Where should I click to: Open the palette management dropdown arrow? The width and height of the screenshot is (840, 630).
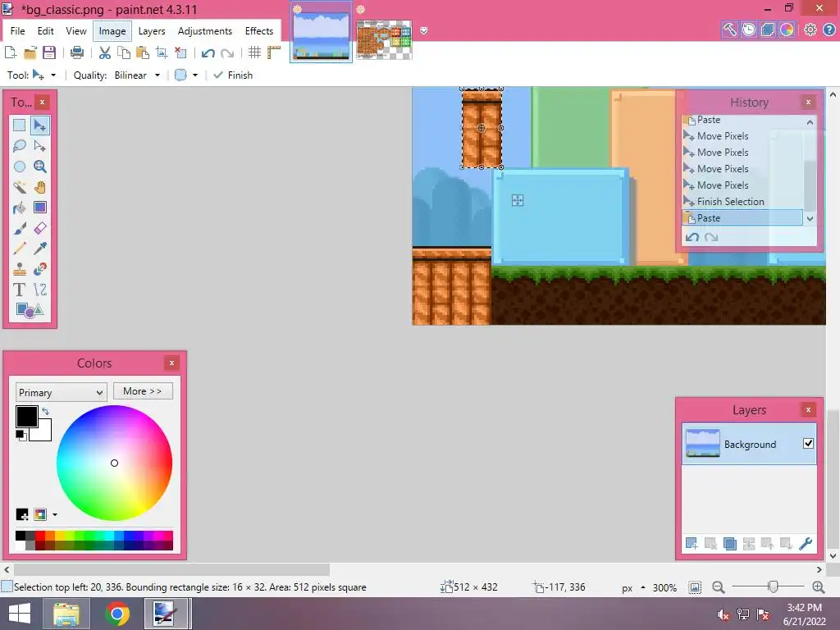tap(55, 515)
